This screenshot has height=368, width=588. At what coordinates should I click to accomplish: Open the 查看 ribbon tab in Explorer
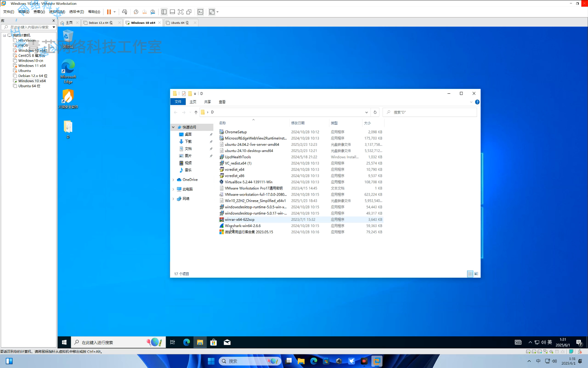[222, 102]
